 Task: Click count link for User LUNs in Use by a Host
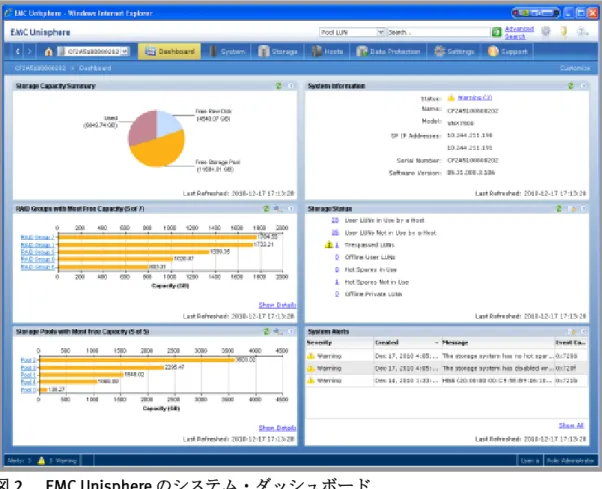click(x=335, y=220)
